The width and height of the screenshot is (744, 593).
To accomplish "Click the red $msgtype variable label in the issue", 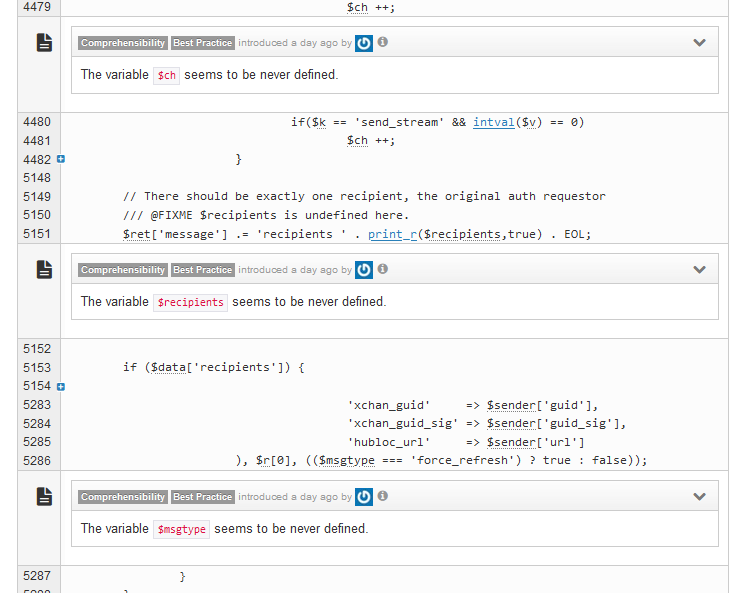I will pos(181,529).
